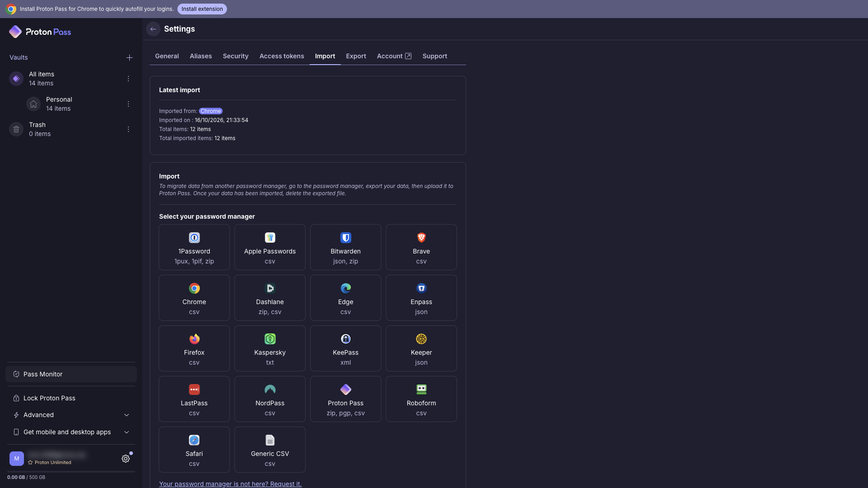Image resolution: width=868 pixels, height=488 pixels.
Task: Click Lock Proton Pass
Action: coord(71,398)
